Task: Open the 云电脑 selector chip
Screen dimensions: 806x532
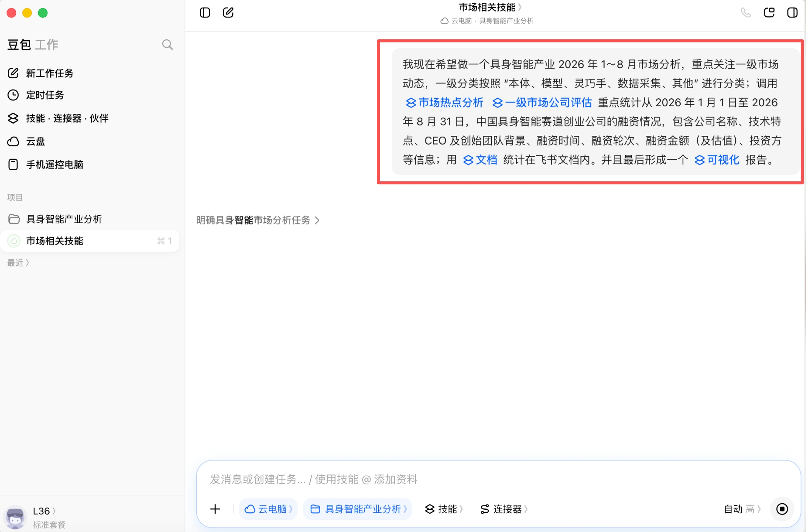Action: [268, 509]
